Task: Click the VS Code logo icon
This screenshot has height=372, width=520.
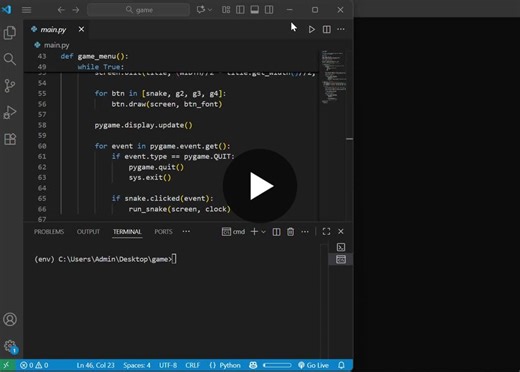Action: 7,9
